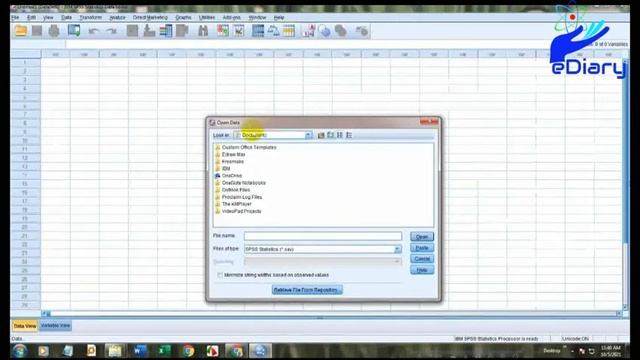This screenshot has height=360, width=640.
Task: Click the Spell check toolbar icon
Action: point(361,31)
